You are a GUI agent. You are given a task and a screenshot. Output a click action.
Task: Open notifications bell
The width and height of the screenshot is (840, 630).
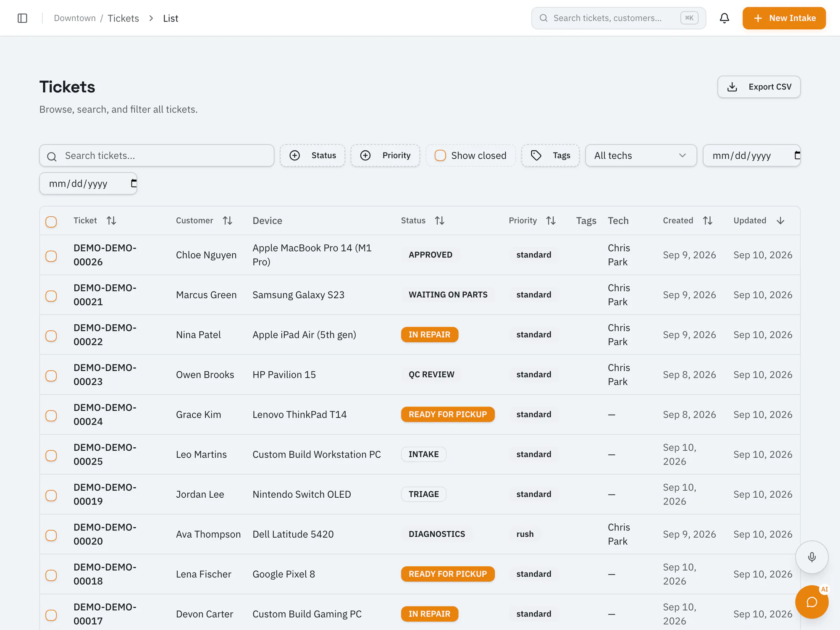pos(724,18)
